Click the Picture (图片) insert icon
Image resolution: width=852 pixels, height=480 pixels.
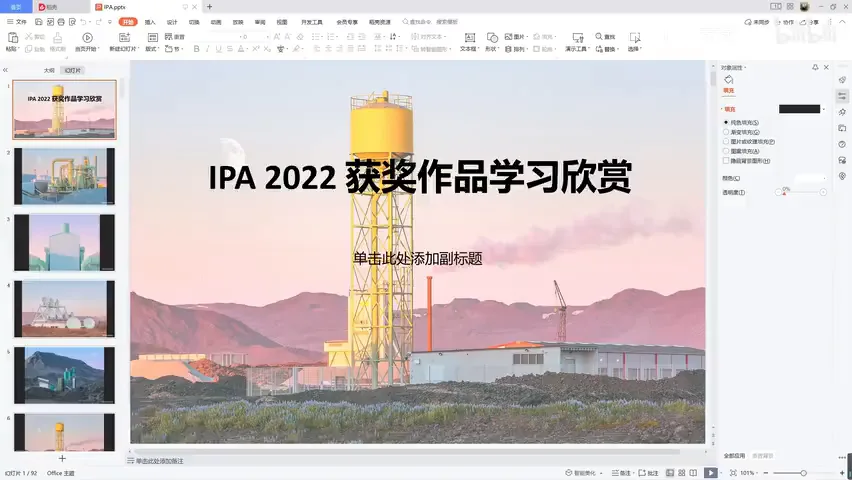(508, 36)
